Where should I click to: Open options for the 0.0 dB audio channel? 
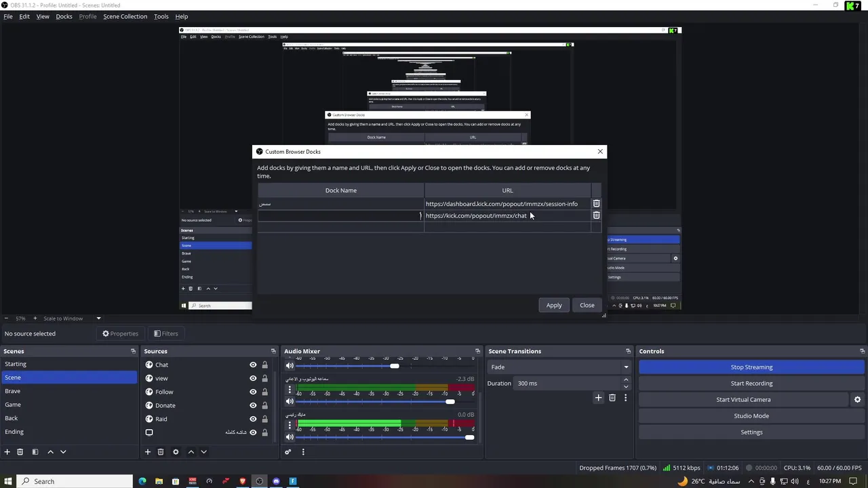(x=290, y=426)
